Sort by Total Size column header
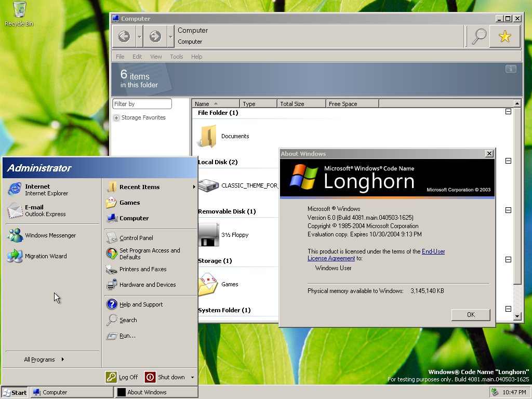Viewport: 532px width, 399px height. [301, 104]
